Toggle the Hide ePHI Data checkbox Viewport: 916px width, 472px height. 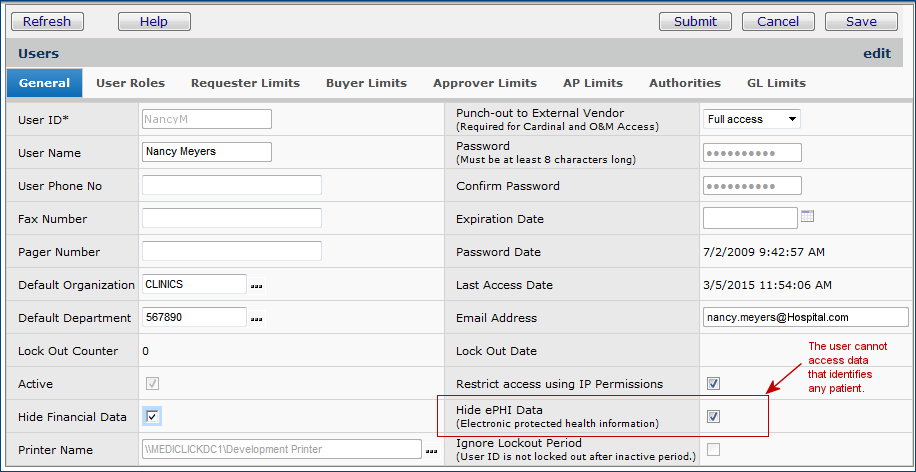[713, 416]
